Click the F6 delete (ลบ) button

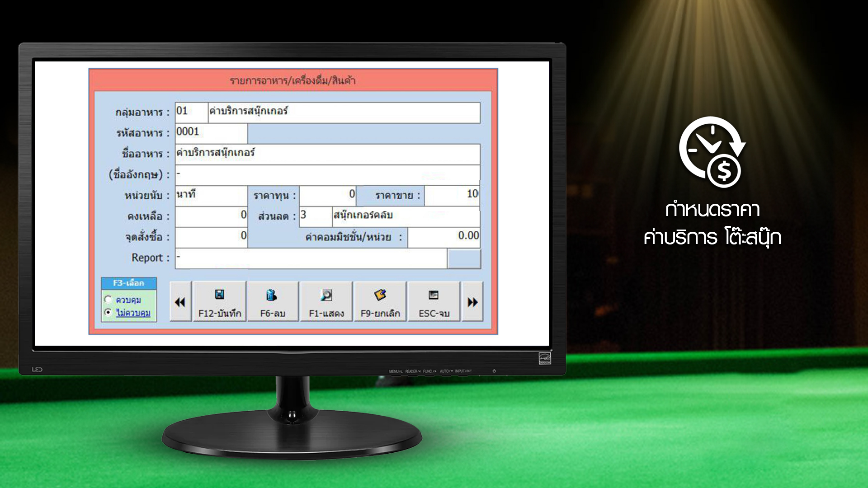(273, 301)
